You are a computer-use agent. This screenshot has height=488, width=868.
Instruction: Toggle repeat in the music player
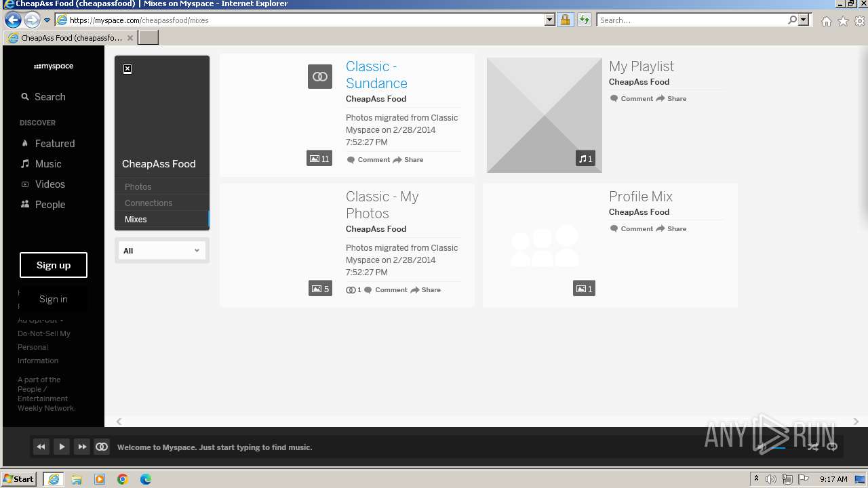click(832, 447)
